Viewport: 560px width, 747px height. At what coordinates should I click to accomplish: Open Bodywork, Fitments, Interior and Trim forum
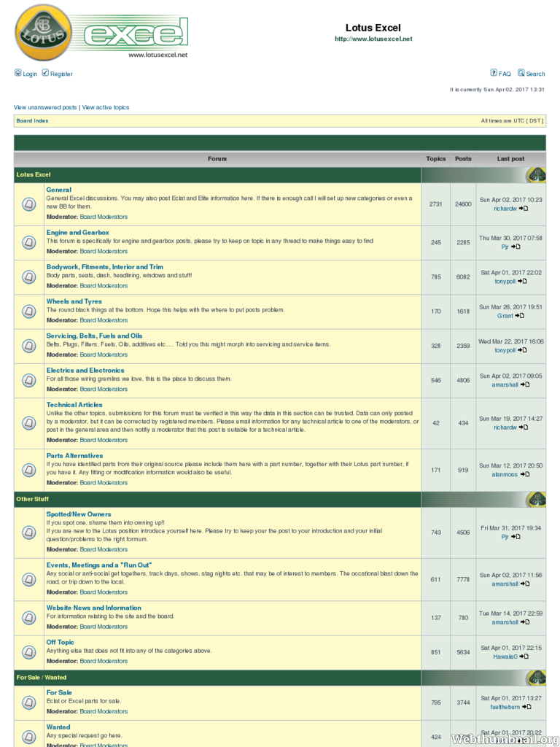pos(105,267)
